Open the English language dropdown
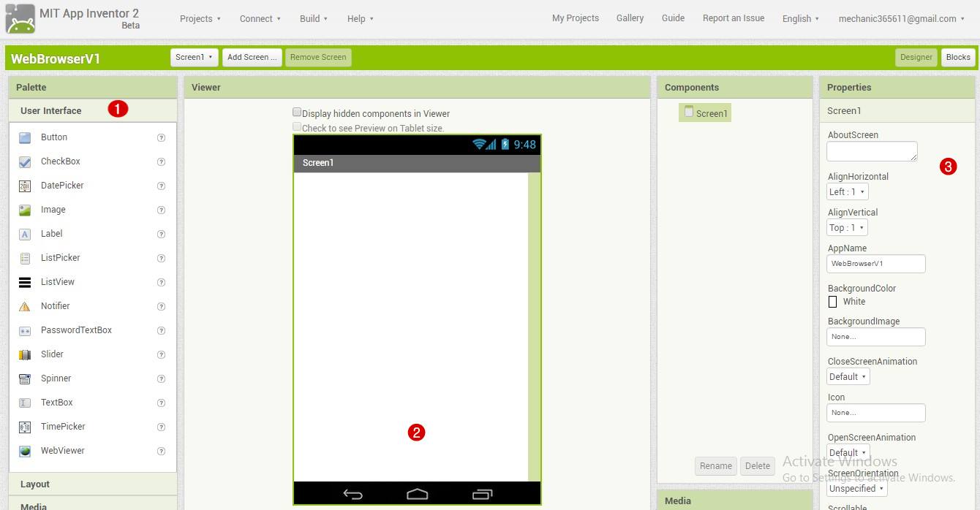The height and width of the screenshot is (510, 980). pos(801,19)
